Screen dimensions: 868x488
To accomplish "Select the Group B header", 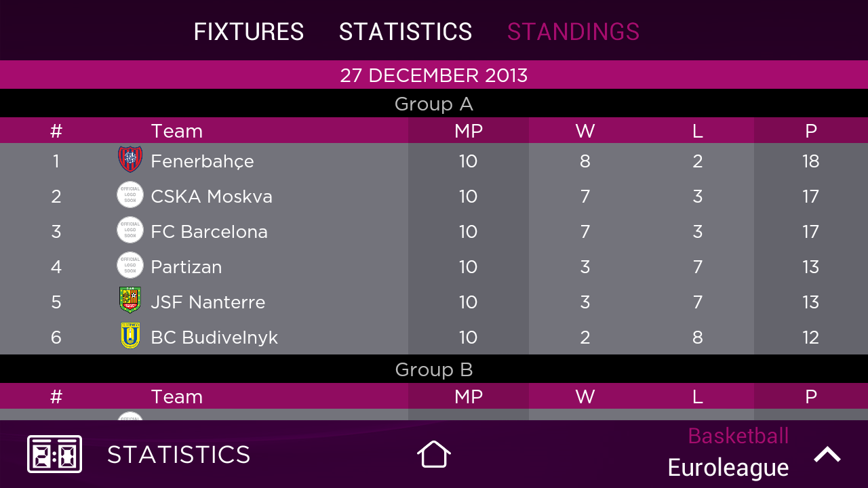I will [434, 369].
